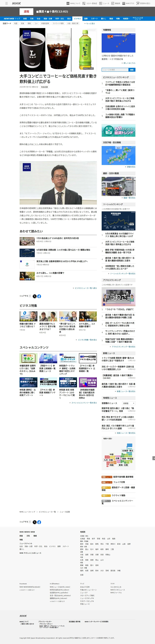The image size is (155, 644).
Task: Click the 検索 search button
Action: tap(132, 70)
